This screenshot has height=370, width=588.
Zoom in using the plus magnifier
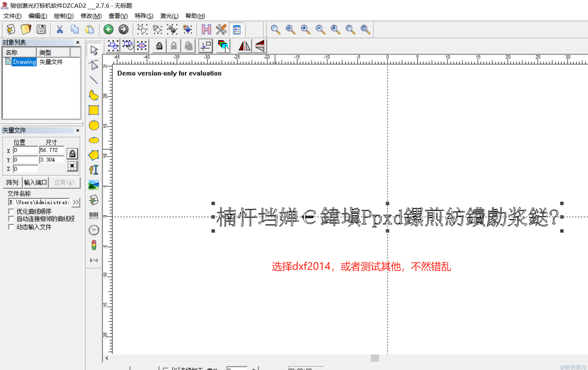coord(305,29)
